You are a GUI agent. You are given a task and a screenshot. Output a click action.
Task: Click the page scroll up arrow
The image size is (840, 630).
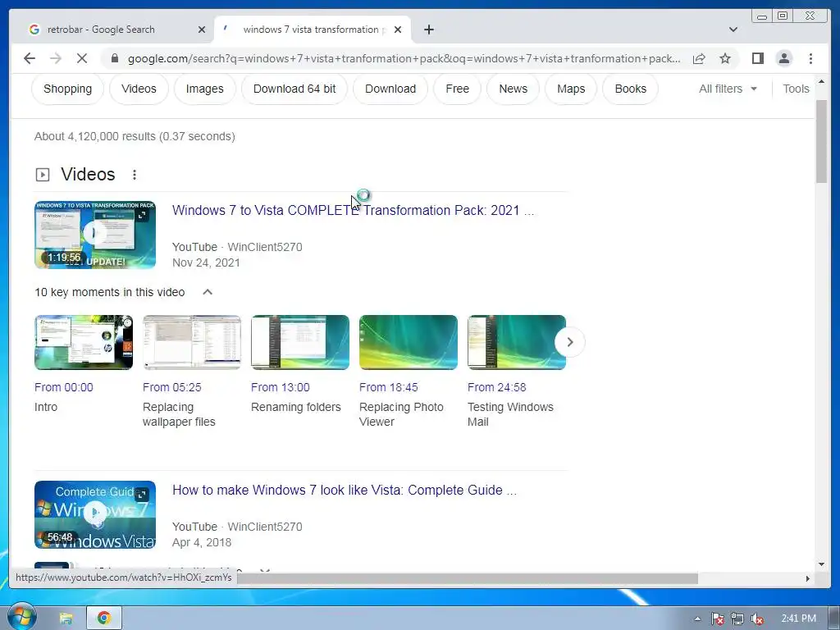coord(821,82)
